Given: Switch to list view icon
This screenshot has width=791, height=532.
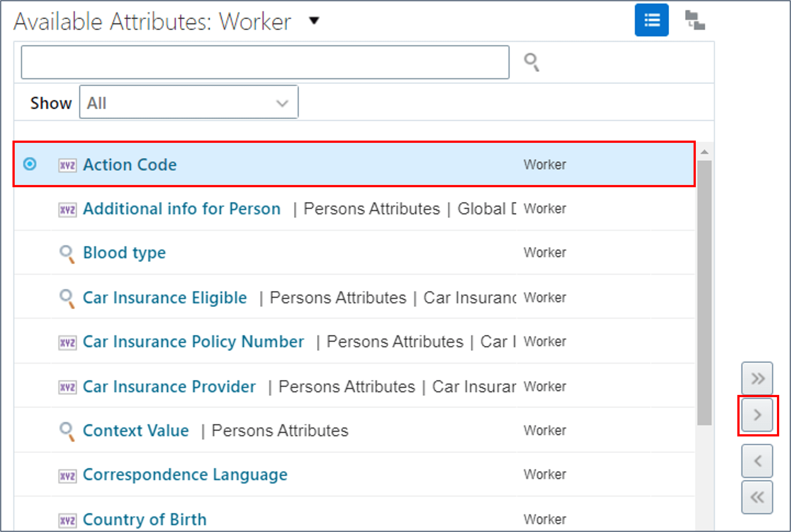Looking at the screenshot, I should tap(651, 20).
